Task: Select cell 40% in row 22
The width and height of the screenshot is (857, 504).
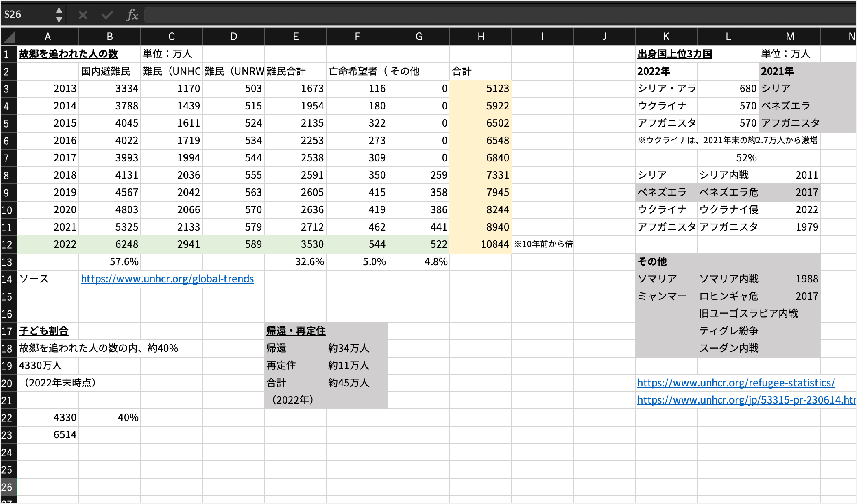Action: click(x=110, y=418)
